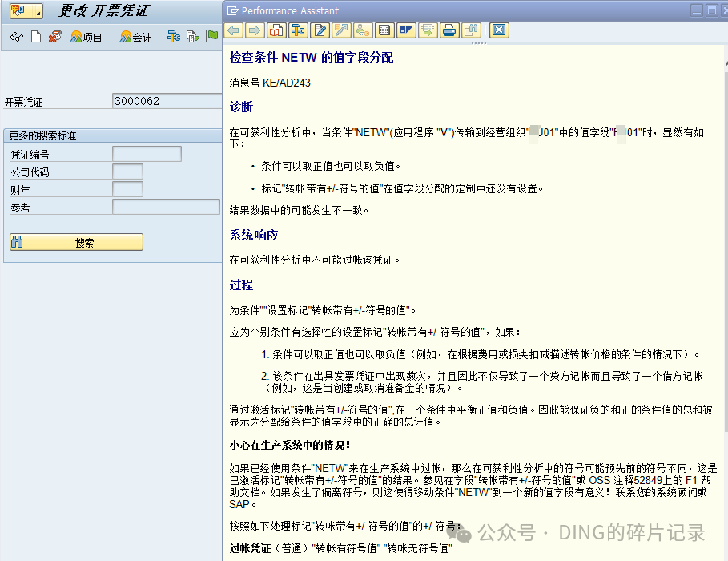
Task: Click the export document green arrow icon
Action: 428,30
